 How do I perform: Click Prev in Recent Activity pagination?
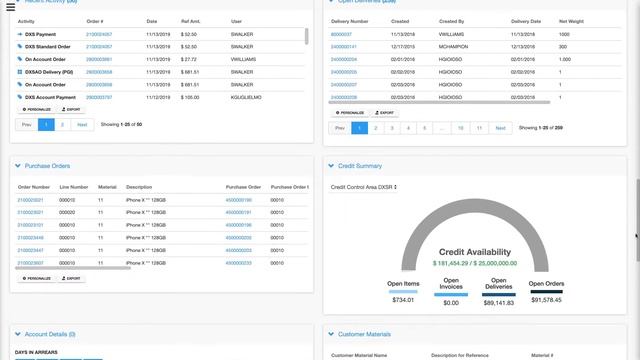click(x=27, y=124)
